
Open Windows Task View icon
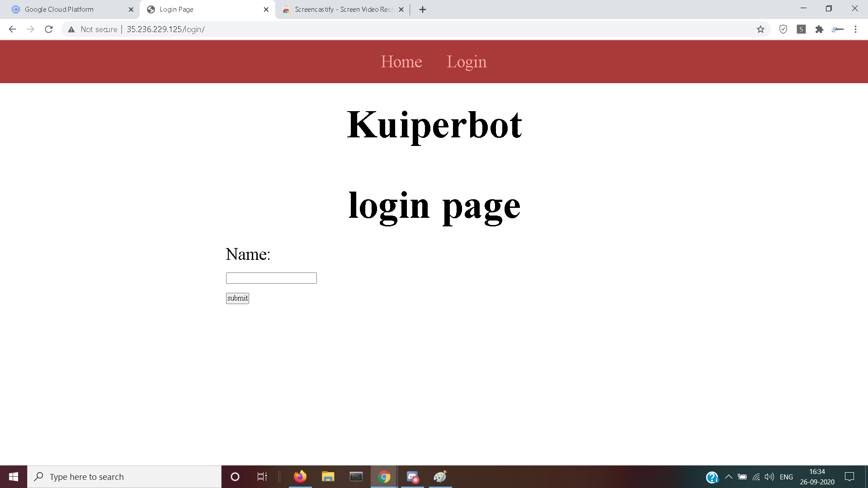point(262,477)
